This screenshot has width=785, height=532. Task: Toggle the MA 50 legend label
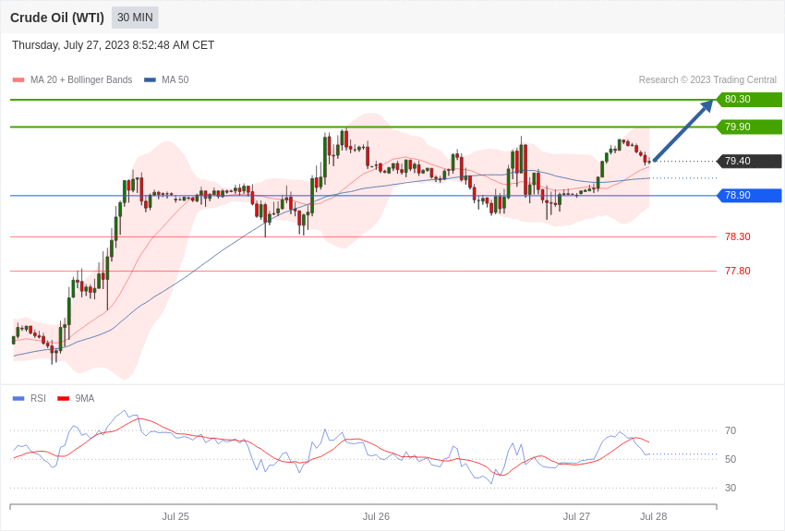click(175, 80)
